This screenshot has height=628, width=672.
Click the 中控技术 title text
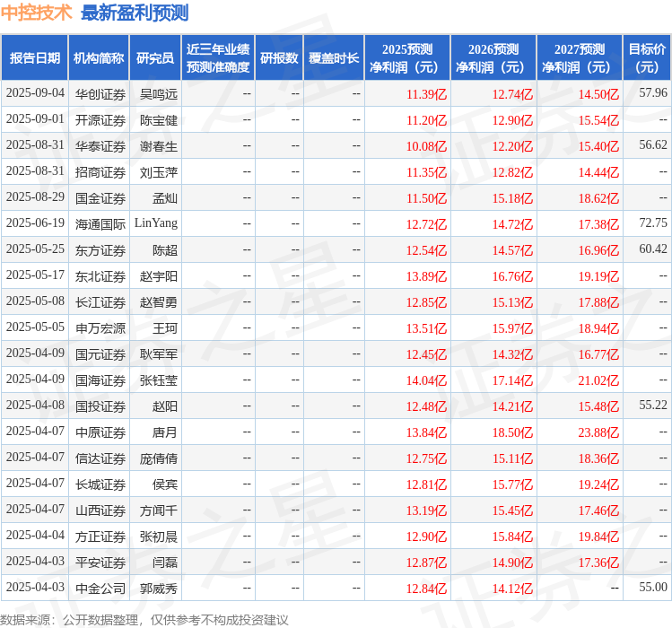37,13
